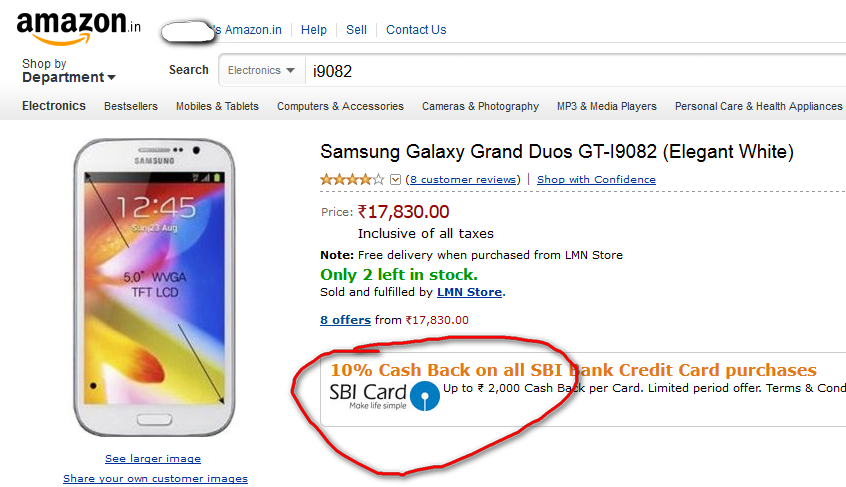Image resolution: width=846 pixels, height=487 pixels.
Task: Open the LMN Store seller link
Action: point(469,292)
